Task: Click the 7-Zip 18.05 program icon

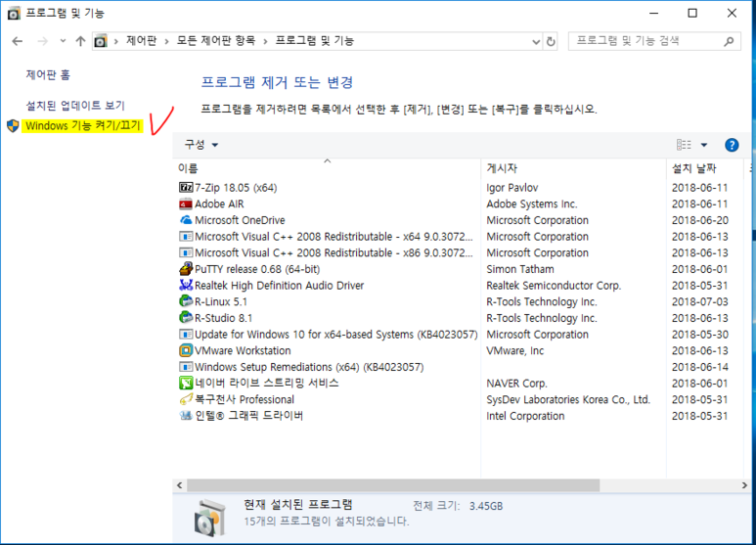Action: coord(186,188)
